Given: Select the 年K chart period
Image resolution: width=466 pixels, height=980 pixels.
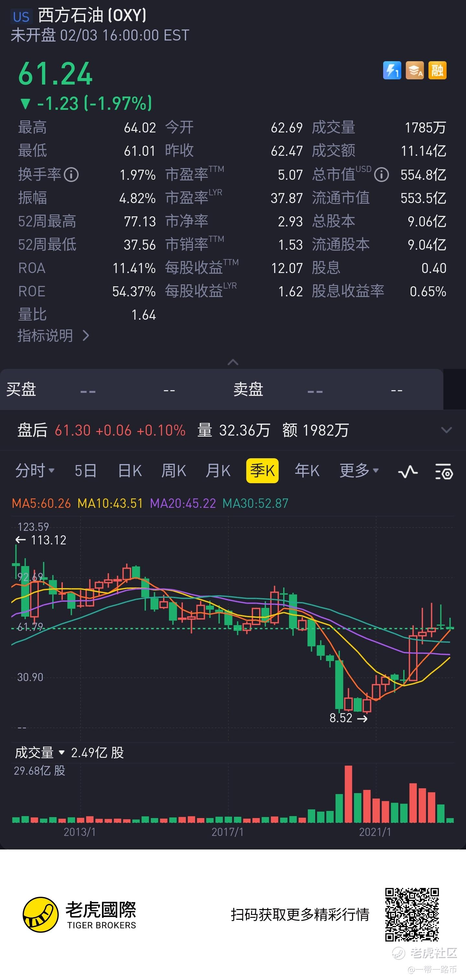Looking at the screenshot, I should click(307, 471).
